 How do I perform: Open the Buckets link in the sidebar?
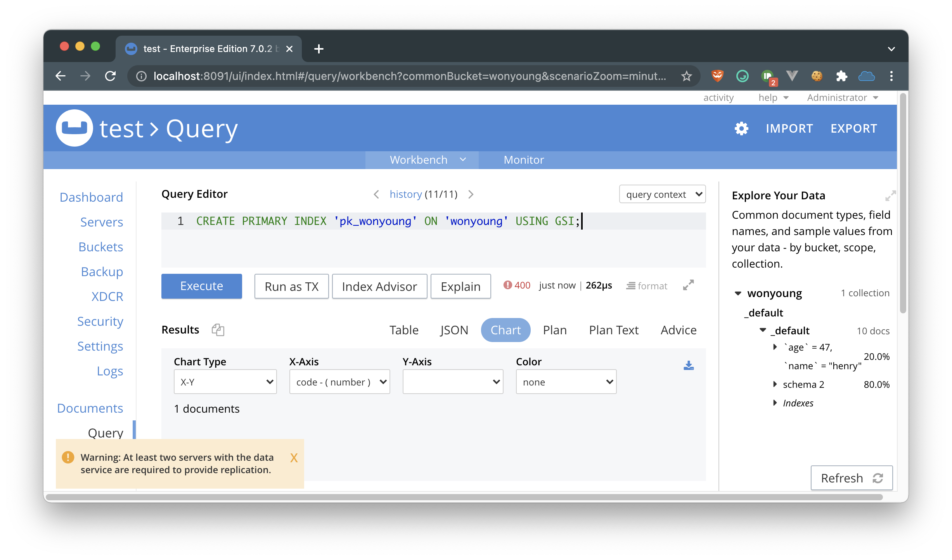coord(100,247)
